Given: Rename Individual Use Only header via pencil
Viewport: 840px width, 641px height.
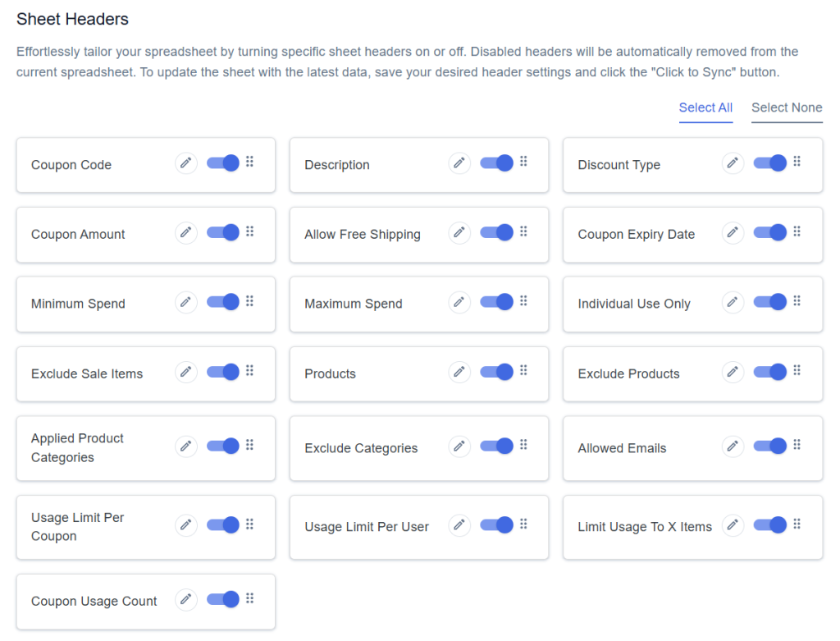Looking at the screenshot, I should pyautogui.click(x=733, y=302).
